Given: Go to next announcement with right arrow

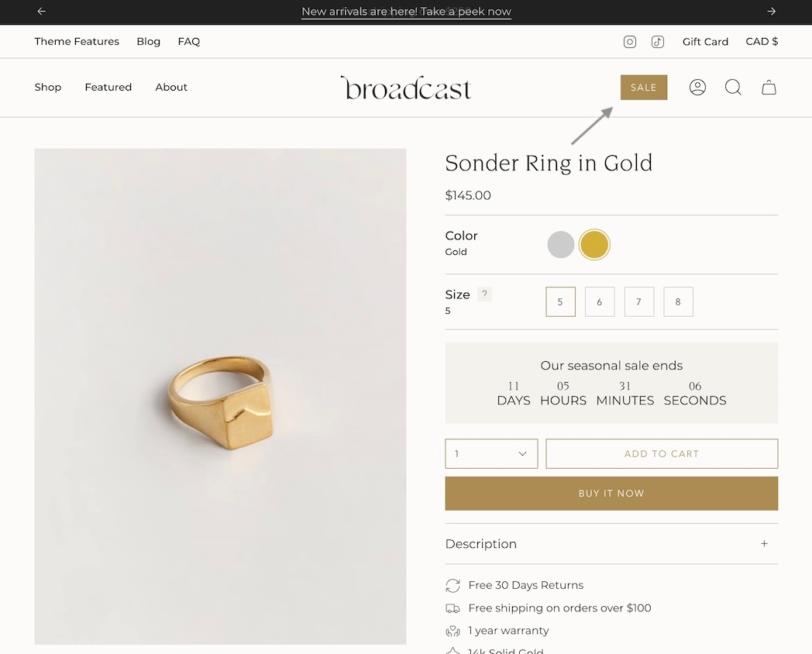Looking at the screenshot, I should (771, 12).
